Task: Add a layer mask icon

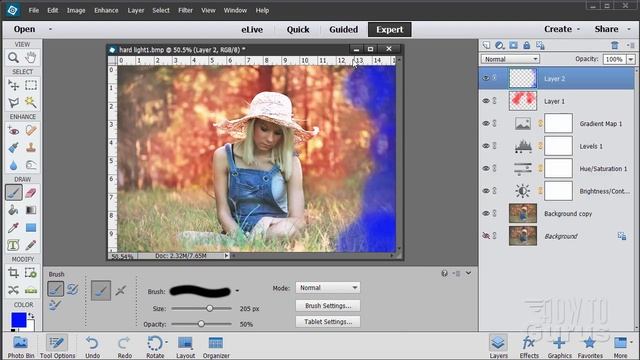Action: (513, 45)
